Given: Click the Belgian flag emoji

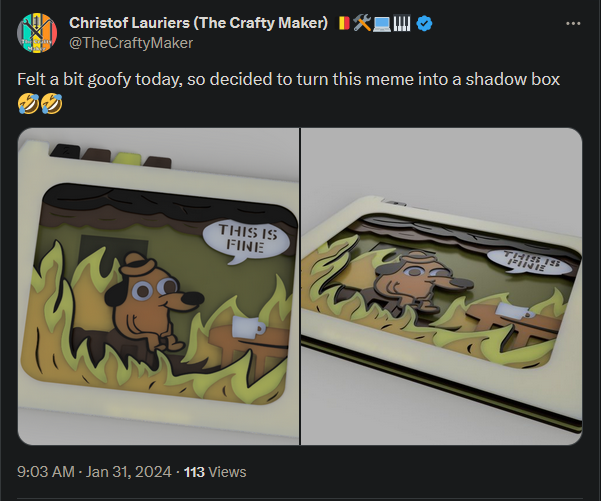Looking at the screenshot, I should pyautogui.click(x=344, y=23).
